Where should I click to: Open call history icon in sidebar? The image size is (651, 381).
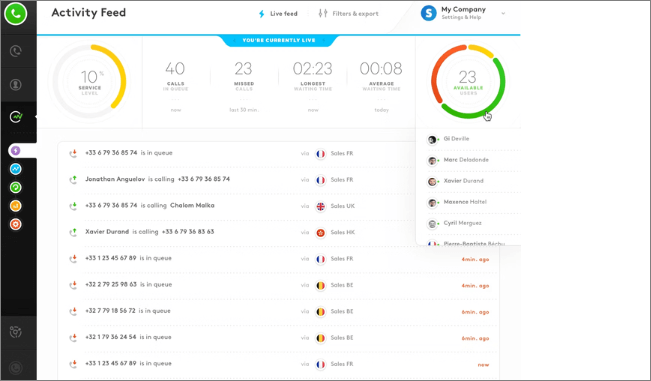pyautogui.click(x=16, y=51)
